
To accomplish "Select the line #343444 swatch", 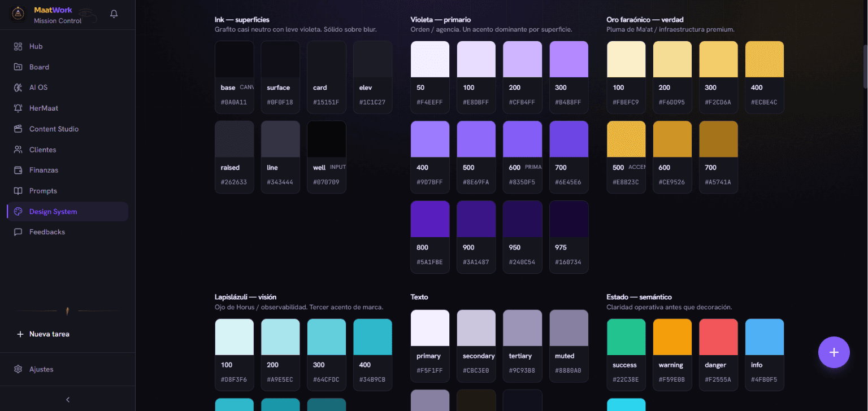I will pyautogui.click(x=280, y=157).
